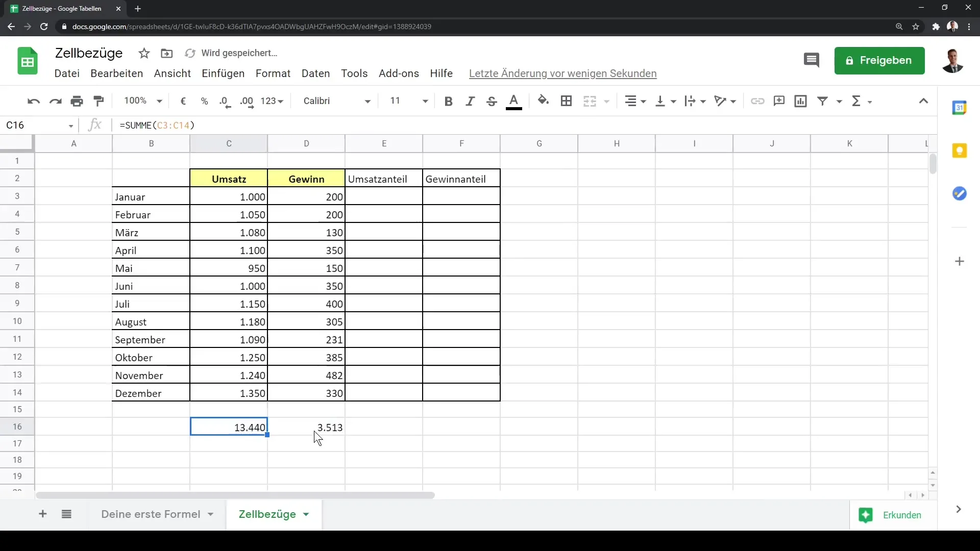Format as percent with % icon

(x=205, y=101)
